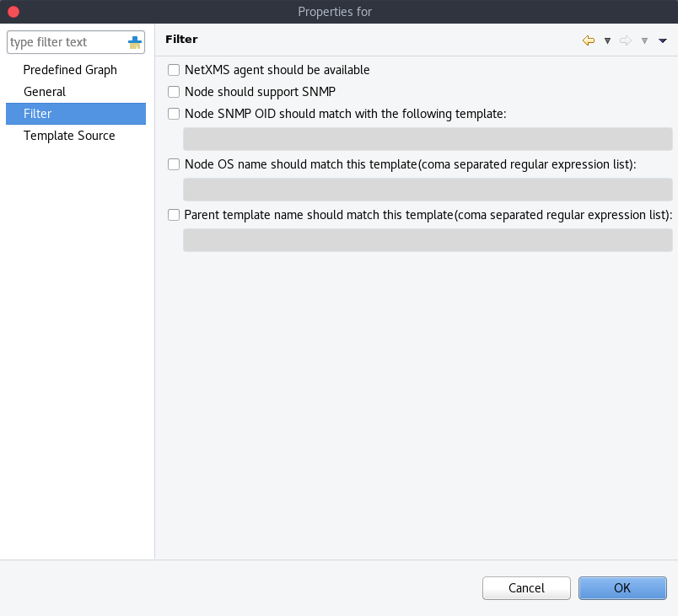The width and height of the screenshot is (678, 616).
Task: Tick the Parent template name checkbox
Action: (174, 215)
